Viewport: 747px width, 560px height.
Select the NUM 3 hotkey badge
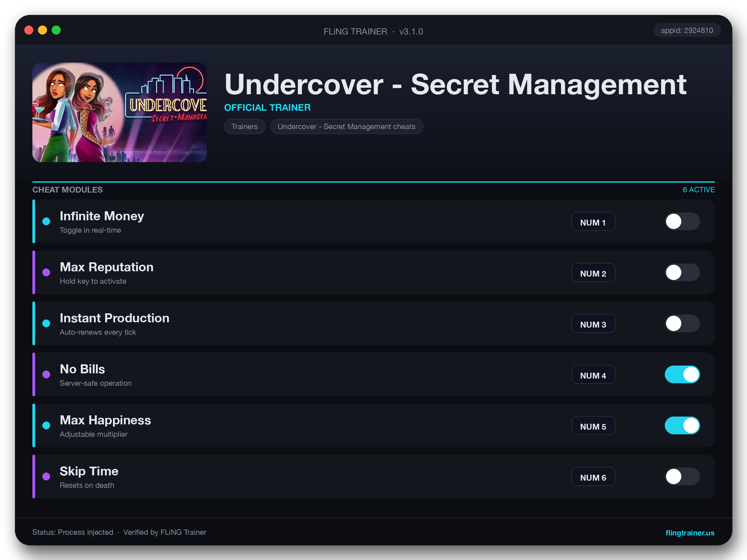(593, 323)
